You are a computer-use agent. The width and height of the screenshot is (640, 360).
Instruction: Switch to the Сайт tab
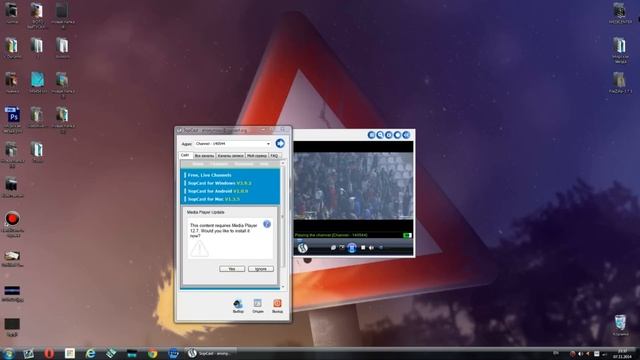185,155
